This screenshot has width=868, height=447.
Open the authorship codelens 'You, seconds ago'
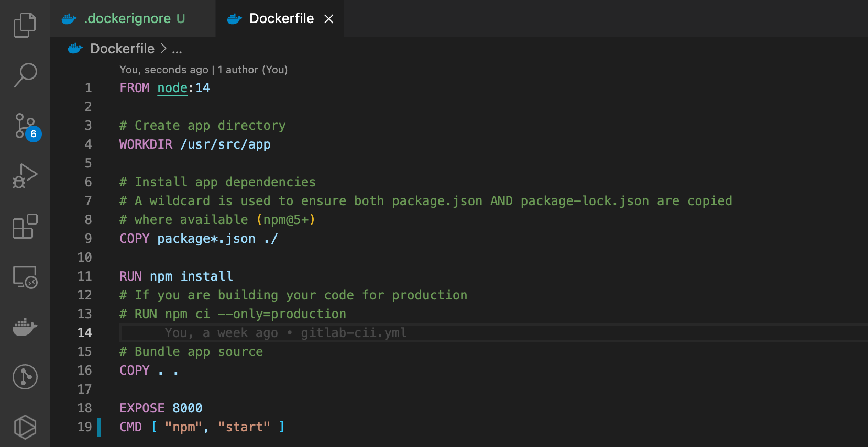coord(203,70)
